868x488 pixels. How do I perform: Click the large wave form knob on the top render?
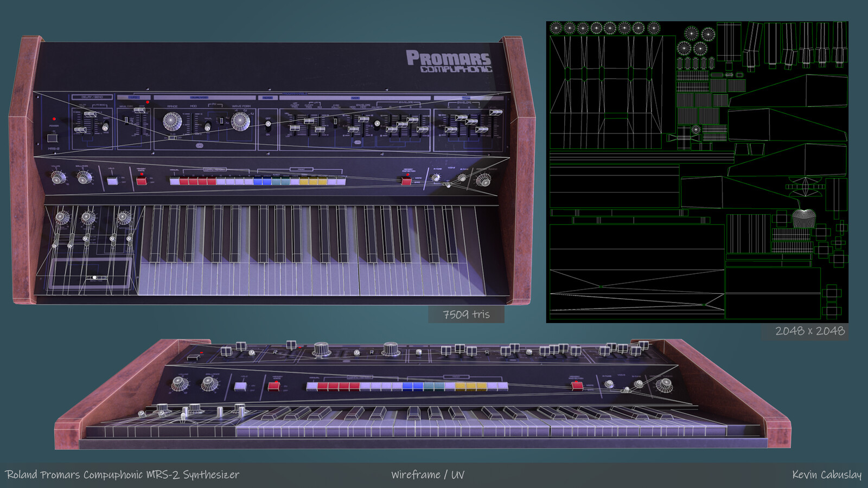pos(240,121)
